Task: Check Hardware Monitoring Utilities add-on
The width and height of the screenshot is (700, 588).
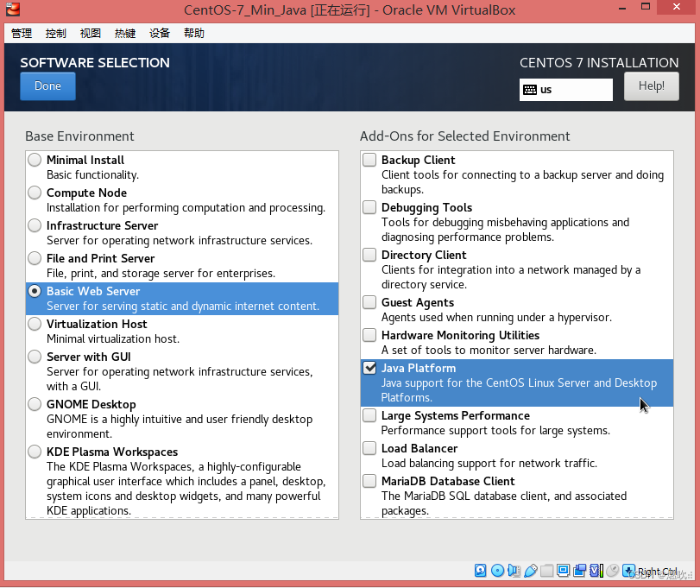Action: click(369, 335)
